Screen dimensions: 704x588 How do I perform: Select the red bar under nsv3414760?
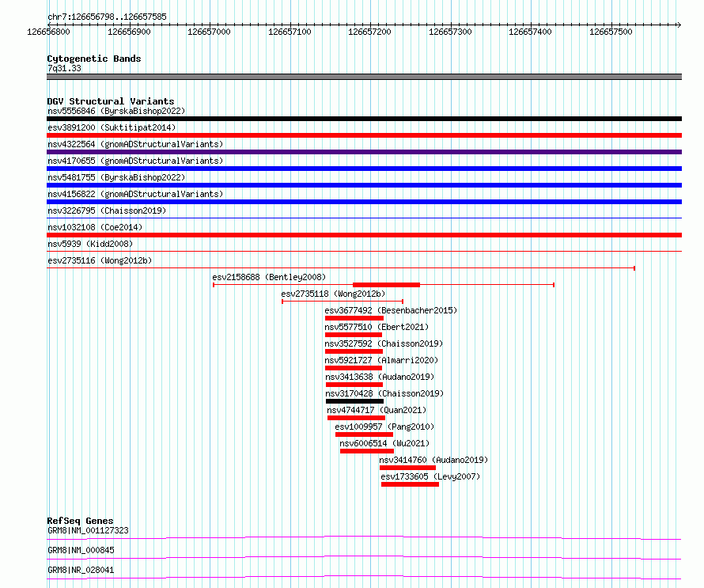pos(407,468)
